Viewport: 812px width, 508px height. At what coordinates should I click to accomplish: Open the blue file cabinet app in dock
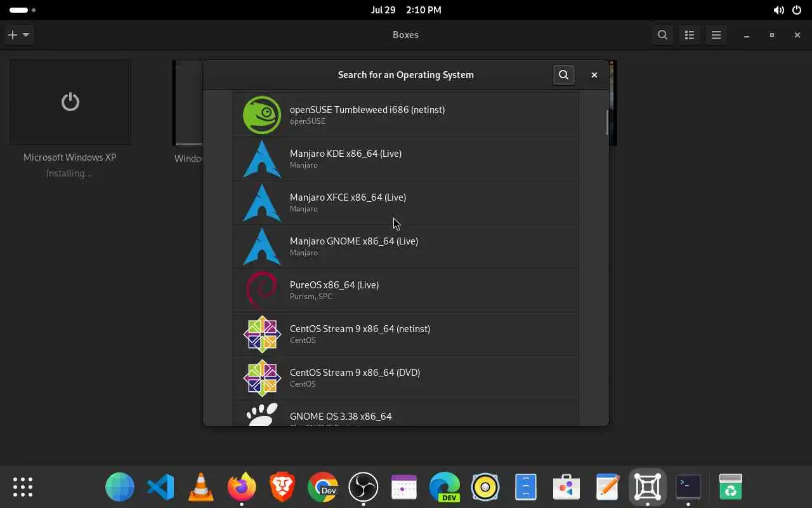click(526, 487)
